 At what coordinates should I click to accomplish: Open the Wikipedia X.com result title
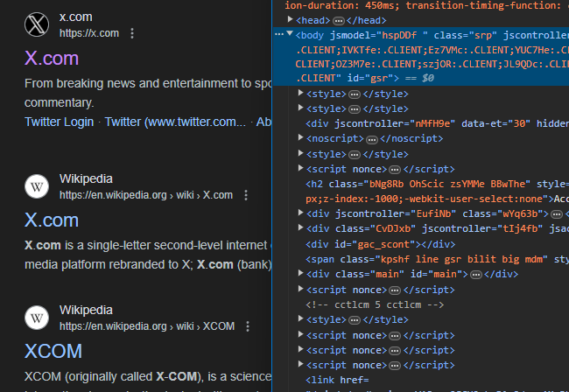coord(52,220)
